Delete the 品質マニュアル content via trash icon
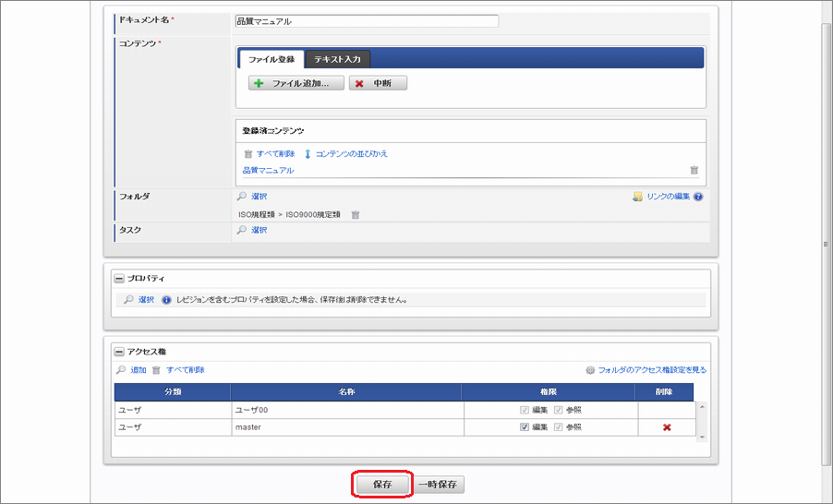This screenshot has height=504, width=833. click(x=694, y=170)
